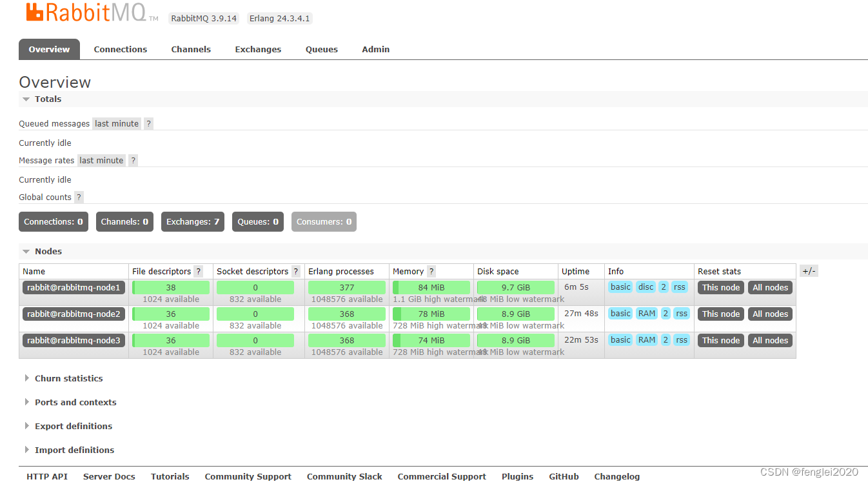Viewport: 868px width, 484px height.
Task: Click node3 memory bar showing 74 MiB
Action: point(431,341)
